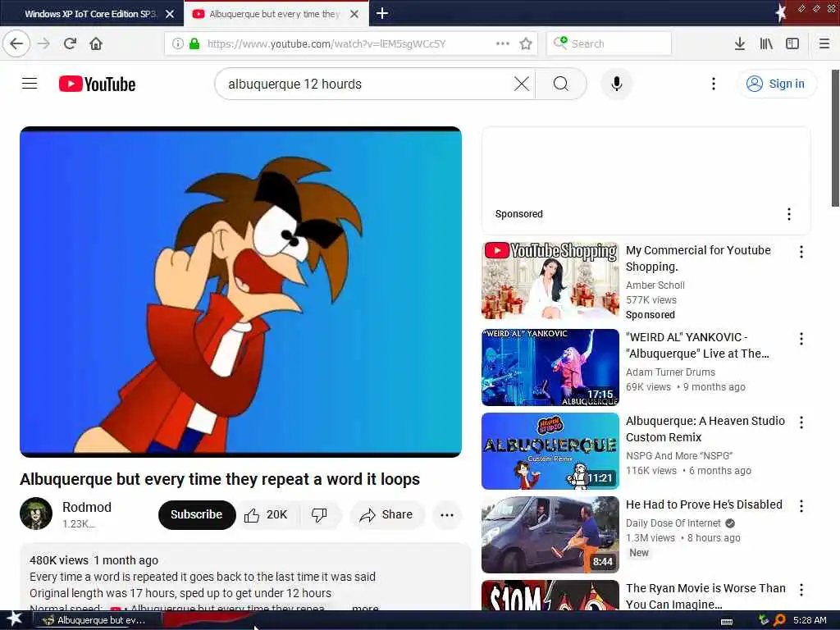Open the YouTube Shopping commercial thumbnail
The height and width of the screenshot is (630, 840).
coord(550,281)
